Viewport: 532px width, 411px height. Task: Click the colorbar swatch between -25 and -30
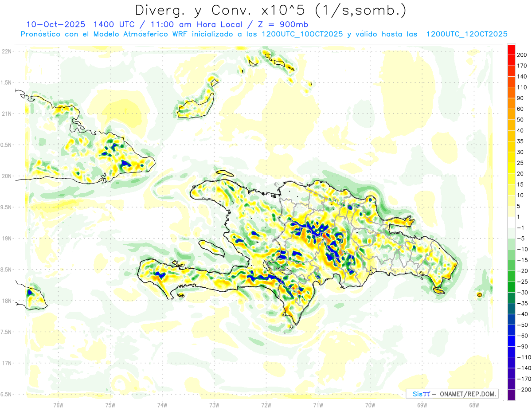point(511,287)
